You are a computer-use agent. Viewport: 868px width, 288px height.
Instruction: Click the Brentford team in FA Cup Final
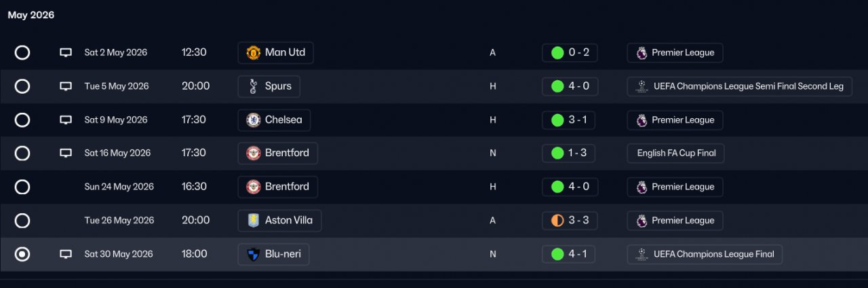[x=277, y=154]
